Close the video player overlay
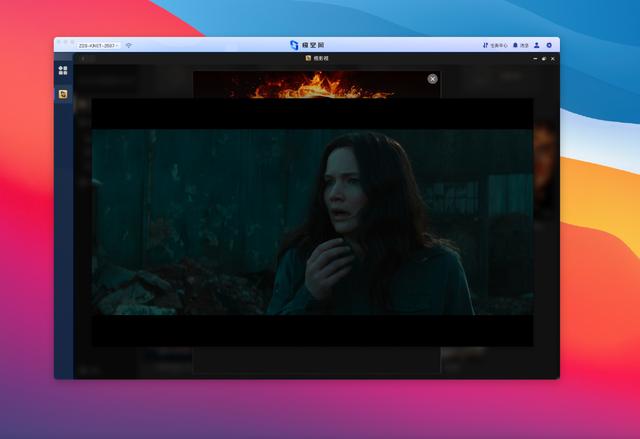The width and height of the screenshot is (640, 439). click(433, 79)
